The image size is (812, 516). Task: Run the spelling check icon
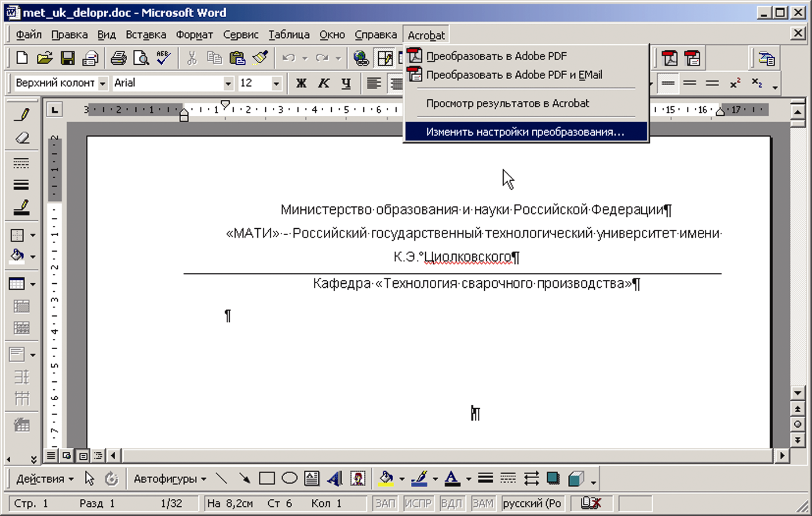[163, 58]
